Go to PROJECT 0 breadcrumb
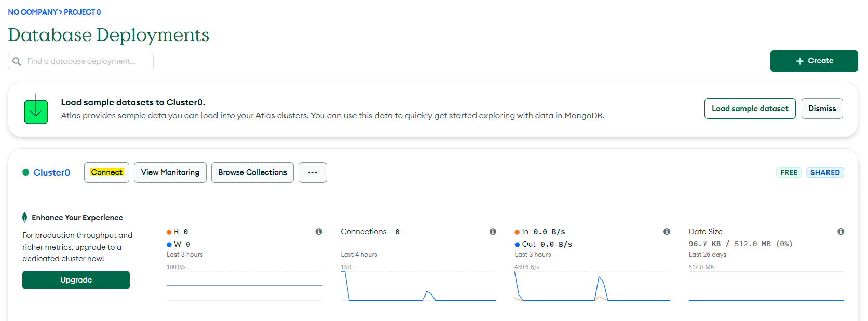868x321 pixels. pyautogui.click(x=83, y=12)
